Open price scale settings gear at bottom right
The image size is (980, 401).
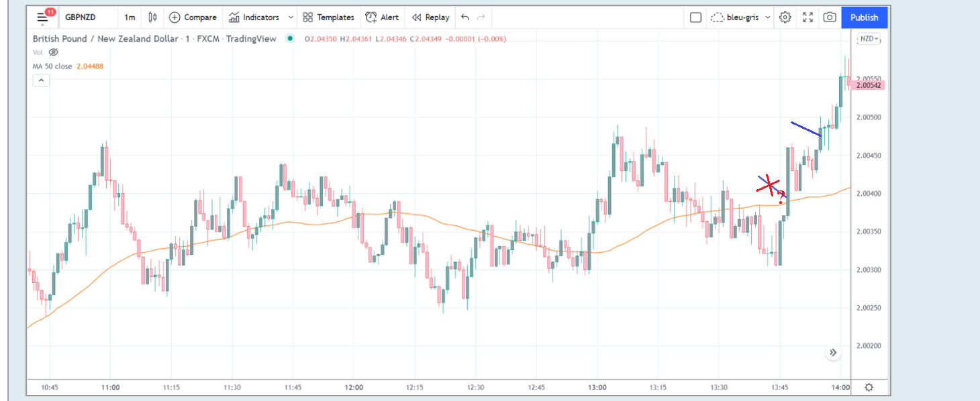(869, 387)
